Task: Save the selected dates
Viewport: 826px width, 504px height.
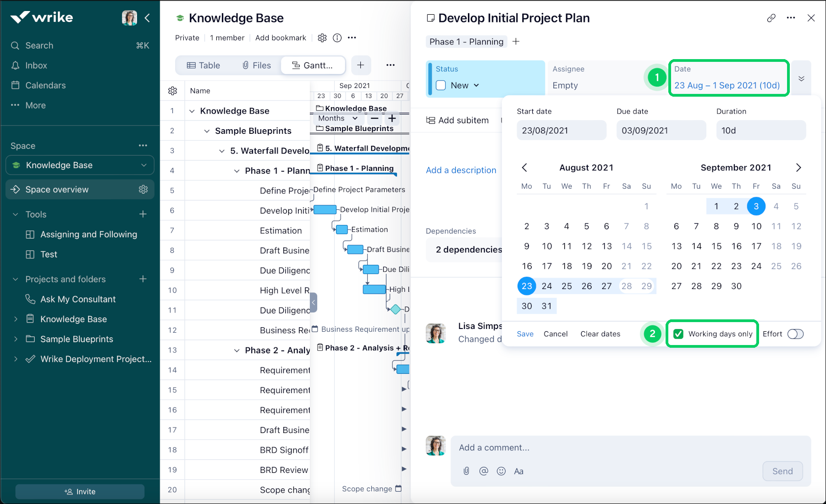Action: [525, 334]
